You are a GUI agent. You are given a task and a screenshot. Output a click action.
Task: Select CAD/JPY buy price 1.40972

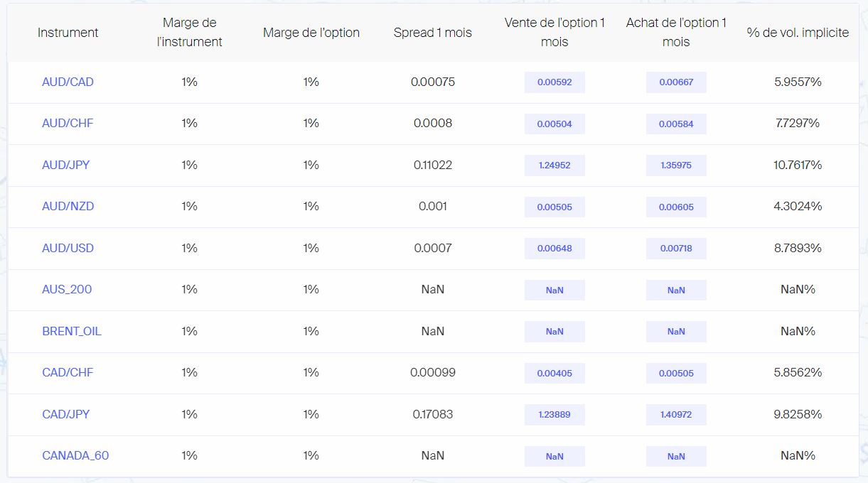click(676, 415)
